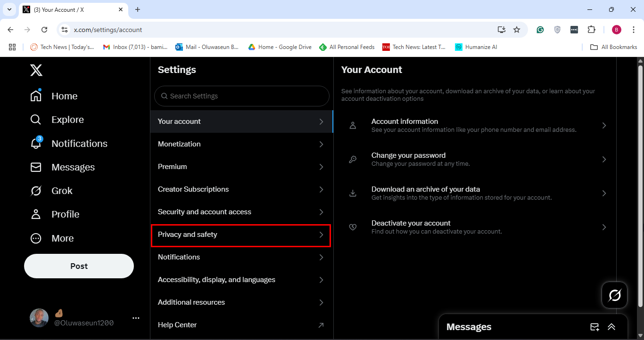Screen dimensions: 644x340
Task: Open Notifications bell with 3 badge
Action: (x=36, y=144)
